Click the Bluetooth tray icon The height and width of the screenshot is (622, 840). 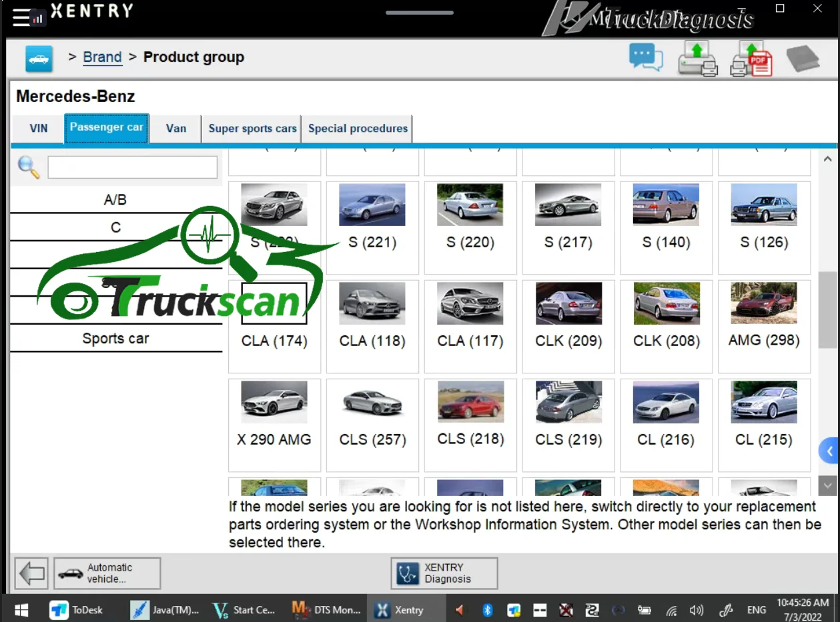[487, 609]
